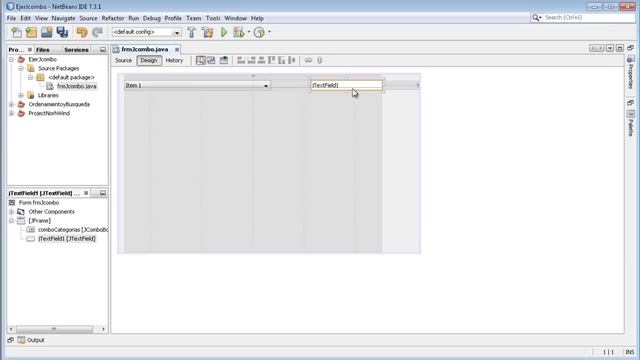Switch to the History view button
640x360 pixels.
174,60
